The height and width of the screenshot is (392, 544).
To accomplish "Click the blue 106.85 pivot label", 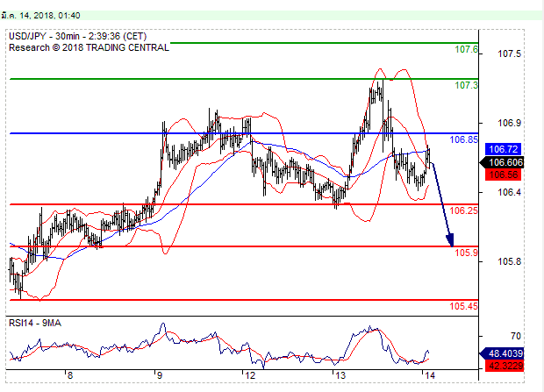I will (463, 139).
